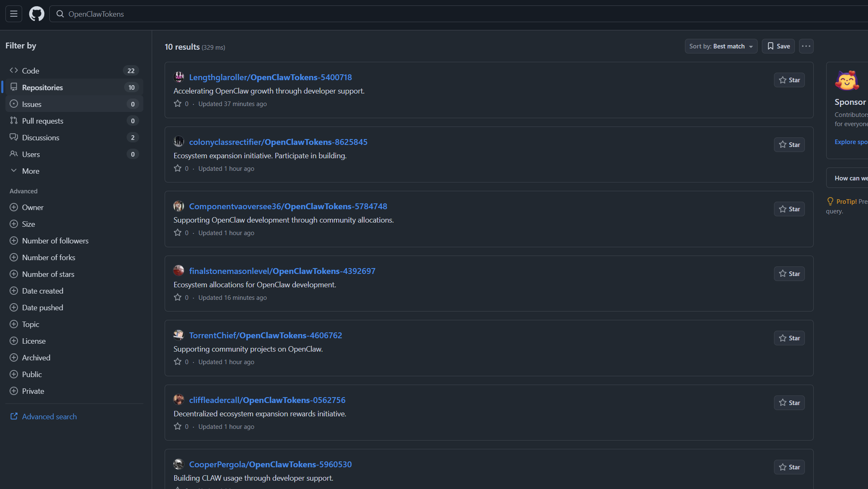Select the Pull requests filter

tap(74, 121)
